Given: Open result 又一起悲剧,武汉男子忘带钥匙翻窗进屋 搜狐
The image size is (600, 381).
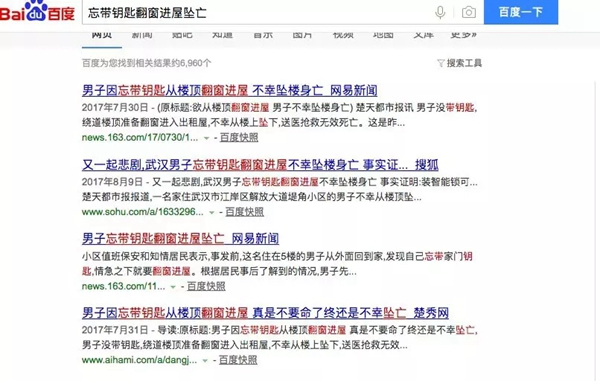Looking at the screenshot, I should (260, 165).
